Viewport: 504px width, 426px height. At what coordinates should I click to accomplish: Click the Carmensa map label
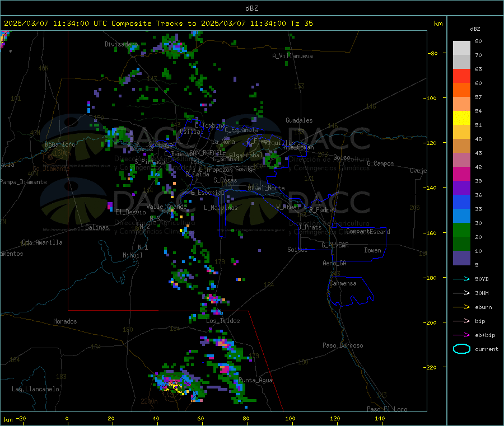click(x=343, y=283)
